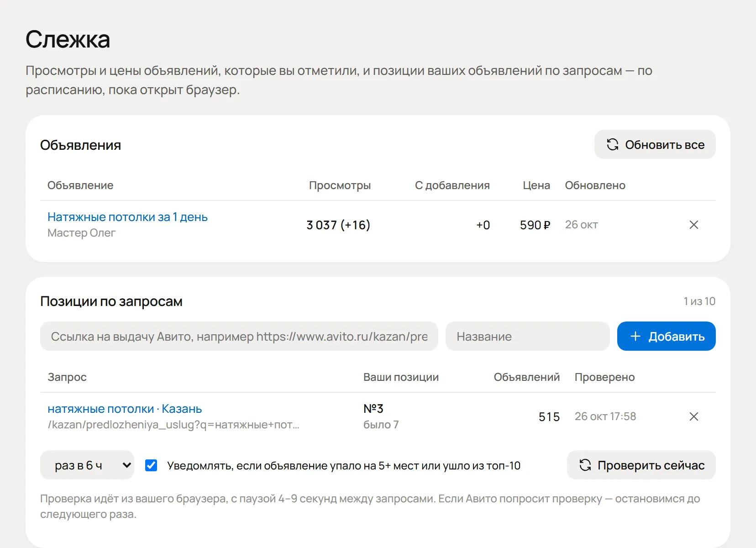The image size is (756, 548).
Task: Open the 'натяжные потолки · Казань' query link
Action: point(125,409)
